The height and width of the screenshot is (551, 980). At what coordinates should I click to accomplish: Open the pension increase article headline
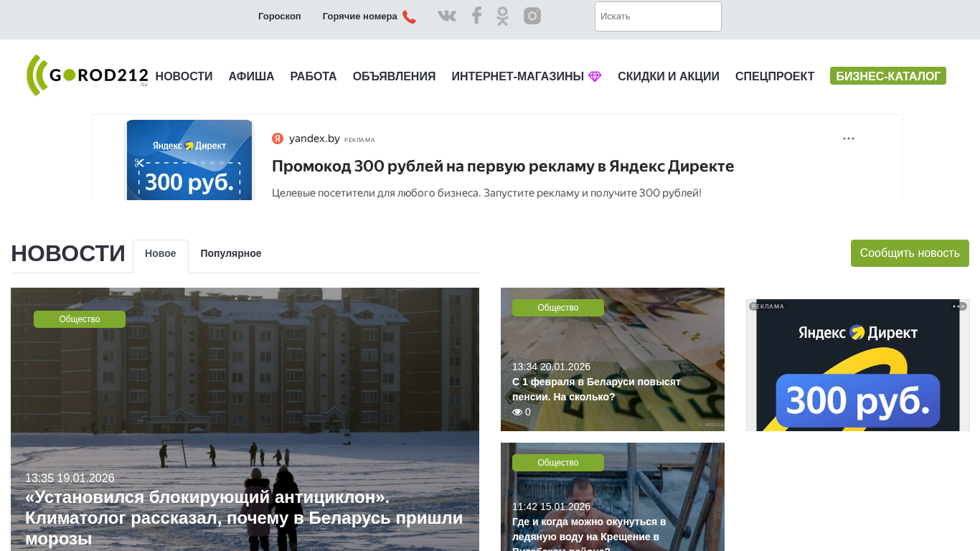(596, 390)
